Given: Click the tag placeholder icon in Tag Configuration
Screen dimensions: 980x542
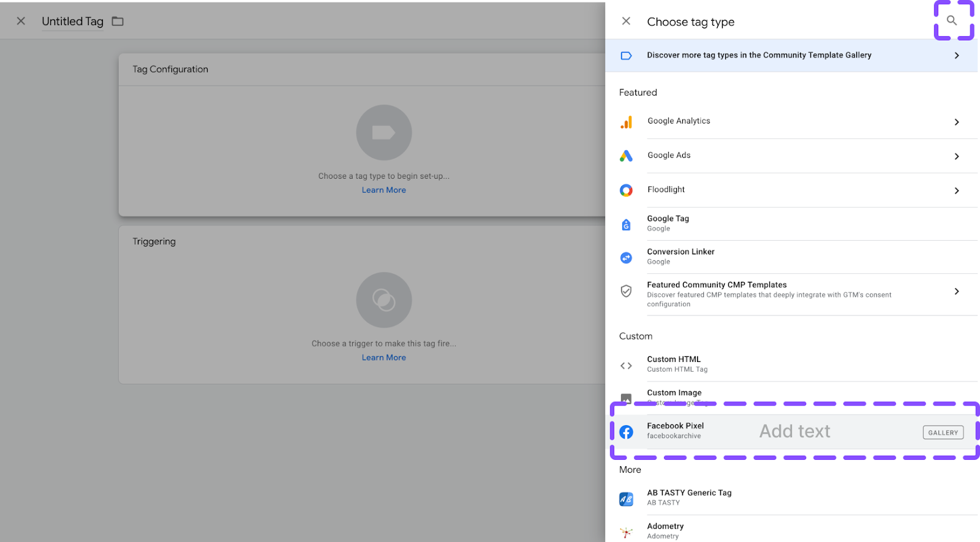Looking at the screenshot, I should pyautogui.click(x=384, y=133).
